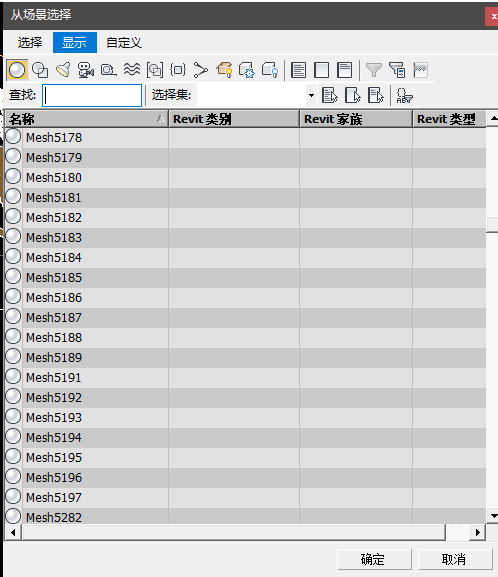The height and width of the screenshot is (577, 498).
Task: Click the vertical scrollbar down arrow
Action: point(493,516)
